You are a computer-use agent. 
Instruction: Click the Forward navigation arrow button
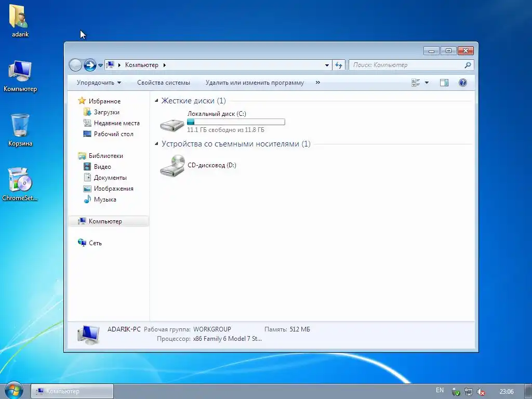click(x=90, y=65)
